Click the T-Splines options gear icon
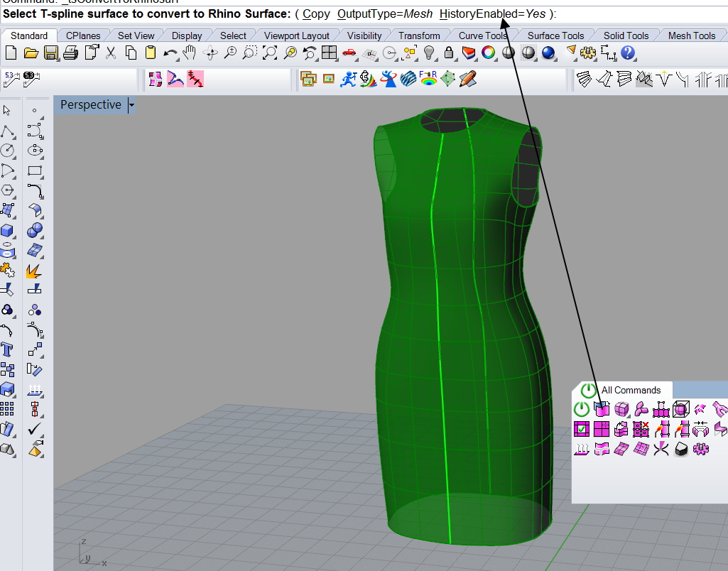The height and width of the screenshot is (571, 728). [x=701, y=449]
